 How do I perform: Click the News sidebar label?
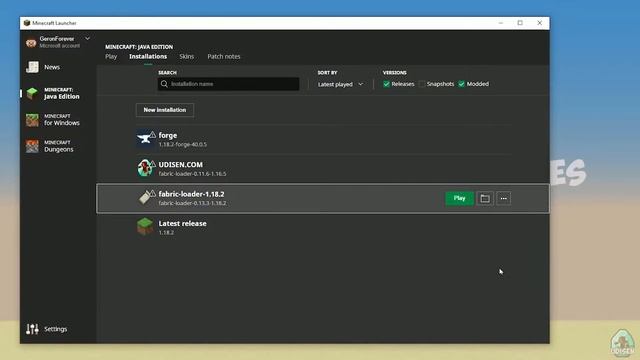52,67
